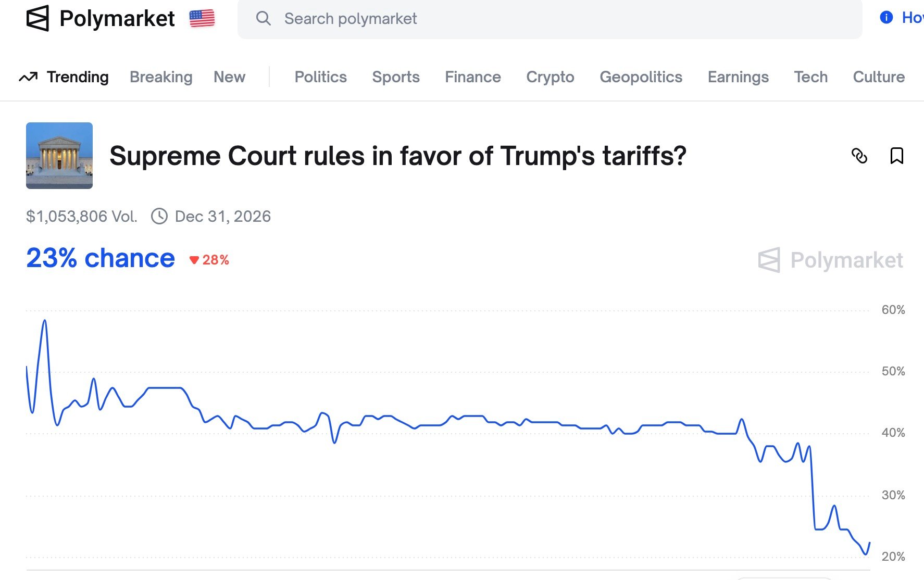This screenshot has width=924, height=580.
Task: Click the Supreme Court market thumbnail
Action: [x=59, y=156]
